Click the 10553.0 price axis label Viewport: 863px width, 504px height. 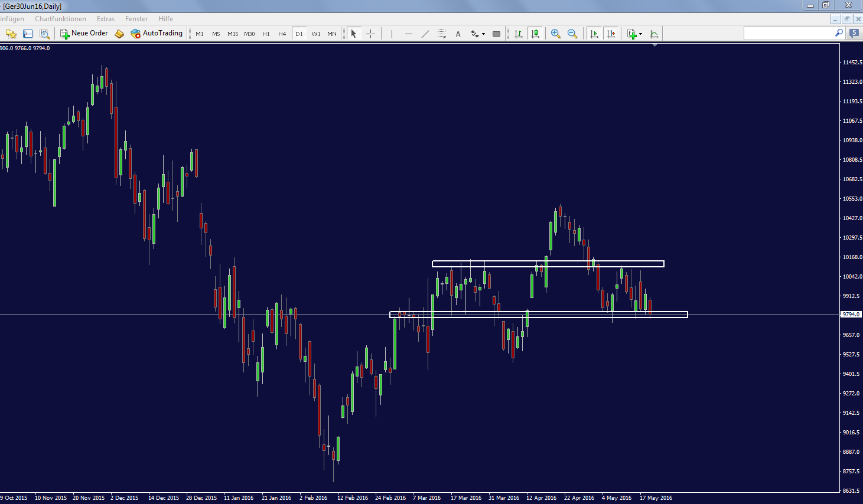pos(852,199)
